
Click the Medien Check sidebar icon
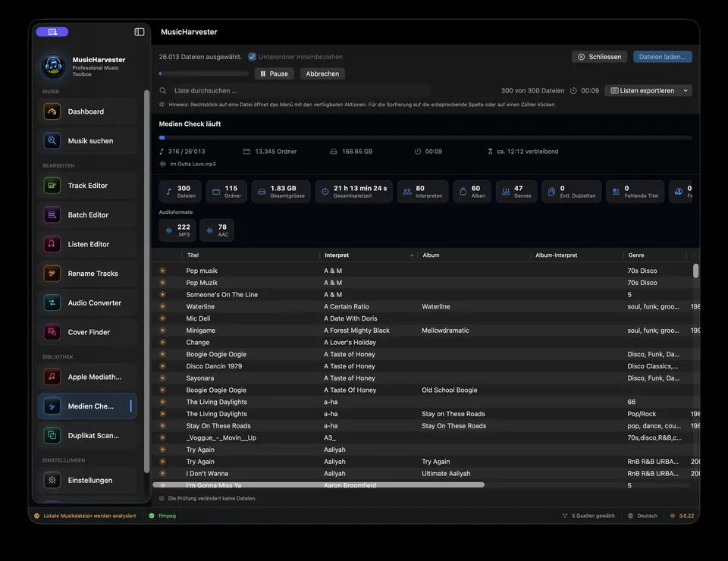click(52, 406)
